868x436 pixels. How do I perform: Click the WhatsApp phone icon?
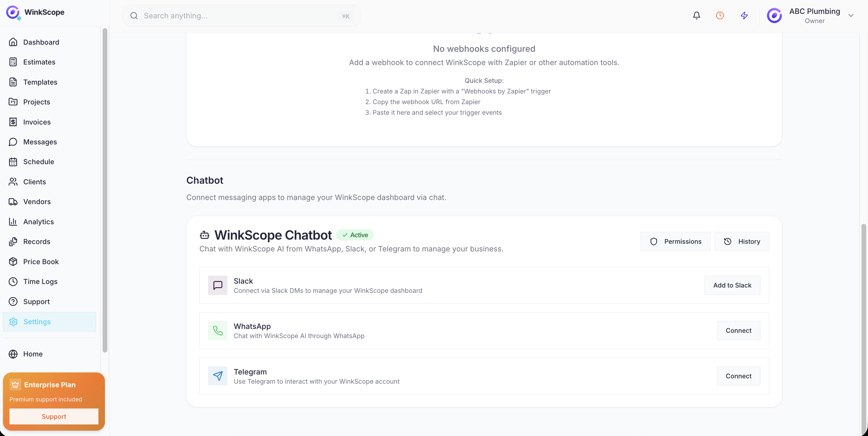218,330
